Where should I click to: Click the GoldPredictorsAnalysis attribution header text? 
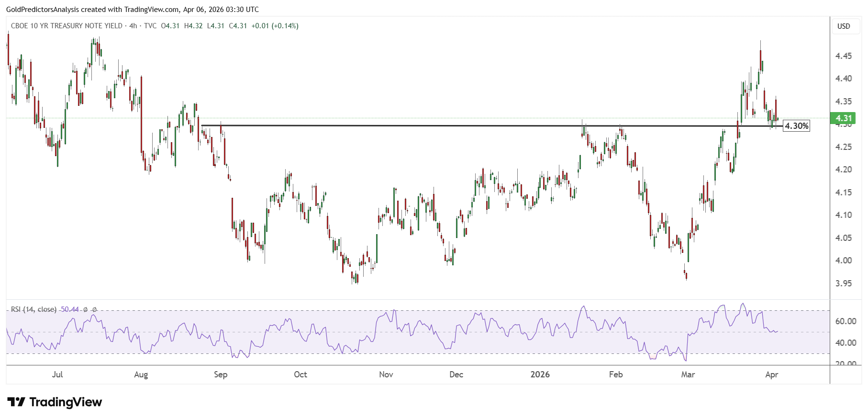(133, 9)
